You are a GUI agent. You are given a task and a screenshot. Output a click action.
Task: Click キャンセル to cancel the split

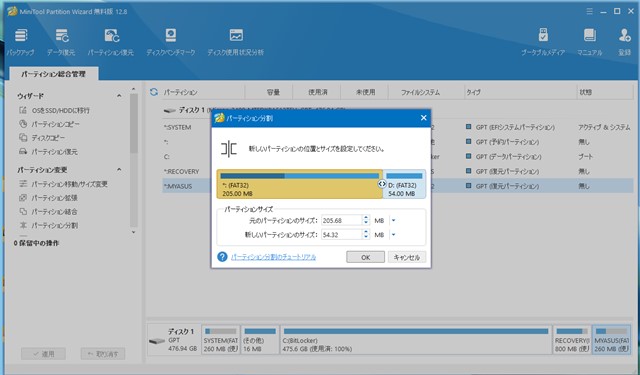[407, 257]
